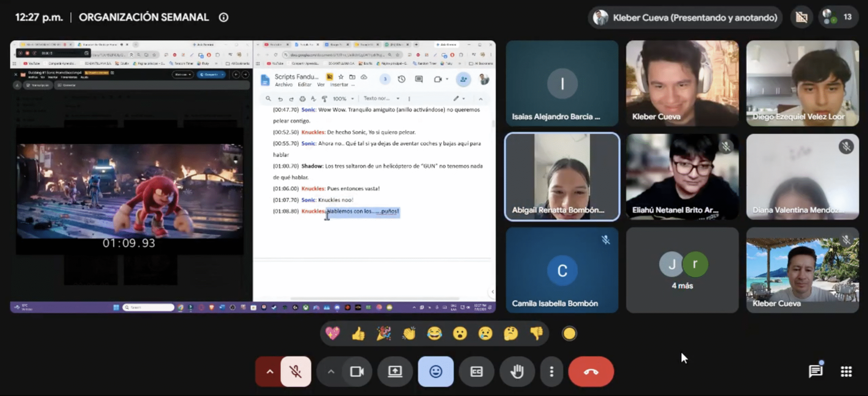Open more toolbar options three dots in Docs
868x396 pixels.
pyautogui.click(x=409, y=99)
